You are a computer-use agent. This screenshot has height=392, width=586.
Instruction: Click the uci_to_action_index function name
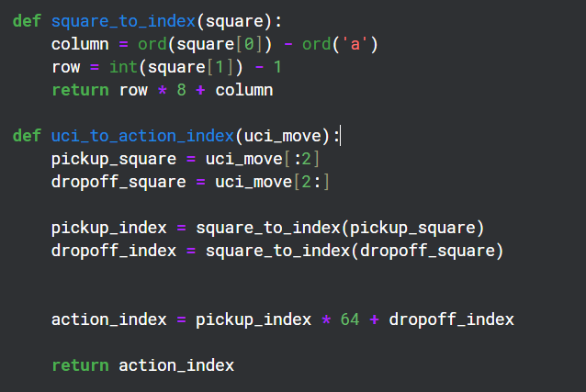click(x=142, y=136)
